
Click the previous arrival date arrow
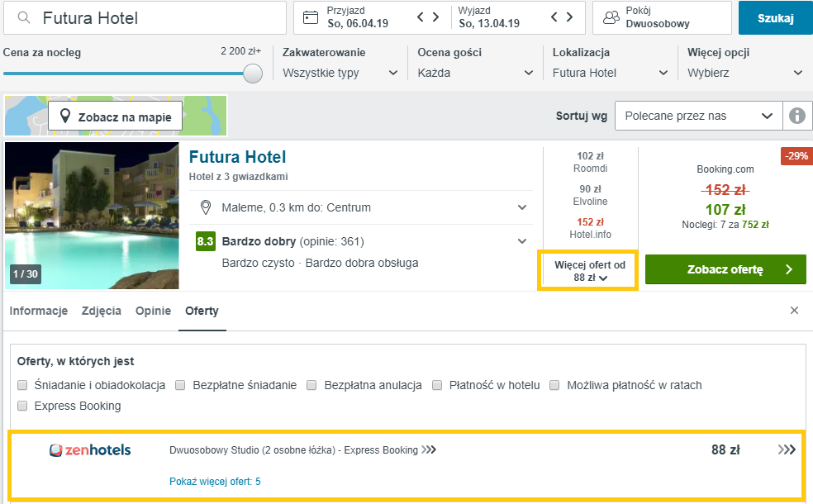click(421, 17)
